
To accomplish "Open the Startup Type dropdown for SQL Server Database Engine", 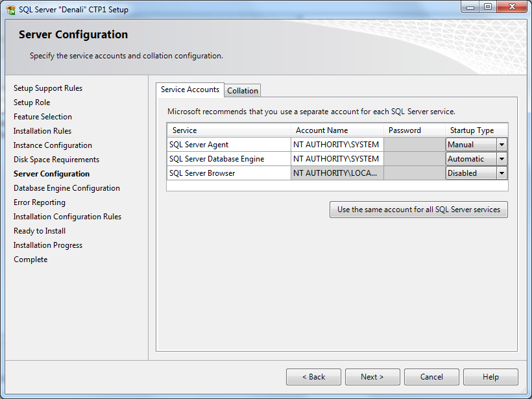I will [502, 159].
